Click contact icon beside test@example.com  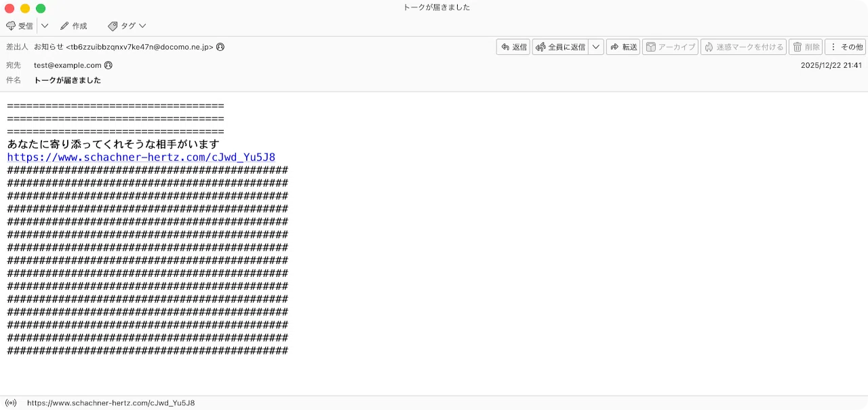coord(108,65)
